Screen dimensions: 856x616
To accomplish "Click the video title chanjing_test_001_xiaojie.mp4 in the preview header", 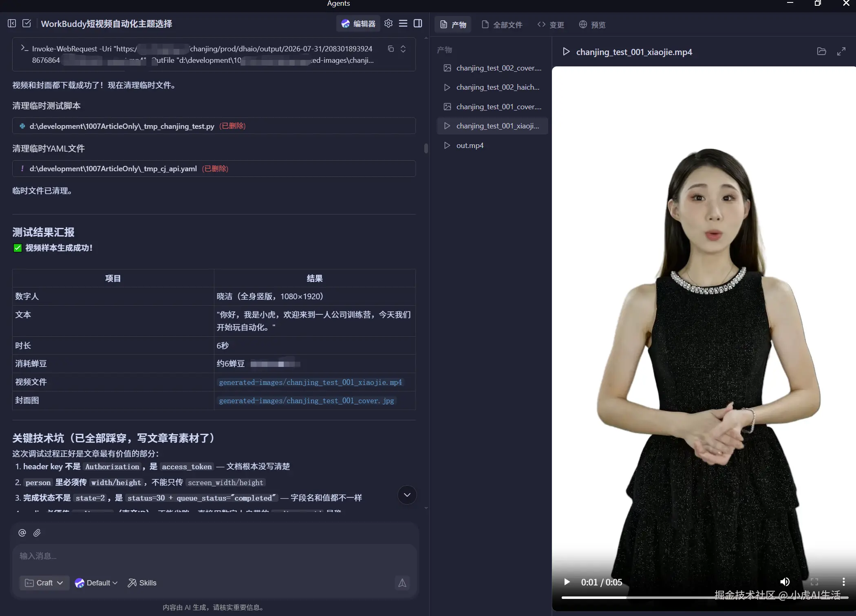I will [634, 52].
